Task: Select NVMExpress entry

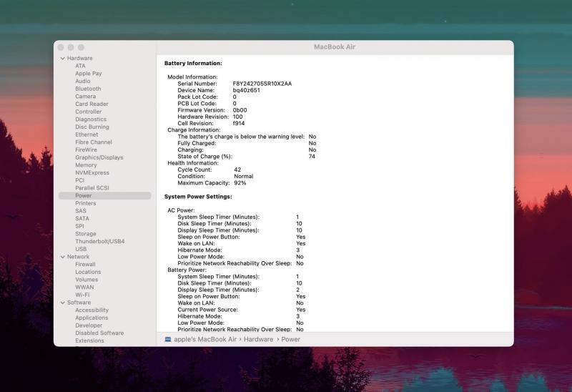Action: coord(92,173)
